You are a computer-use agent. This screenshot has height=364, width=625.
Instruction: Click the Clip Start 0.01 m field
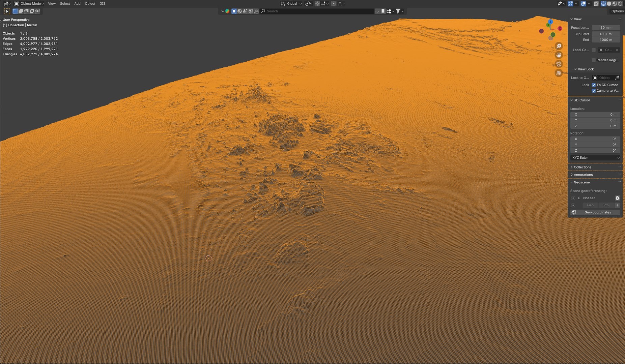click(x=606, y=34)
